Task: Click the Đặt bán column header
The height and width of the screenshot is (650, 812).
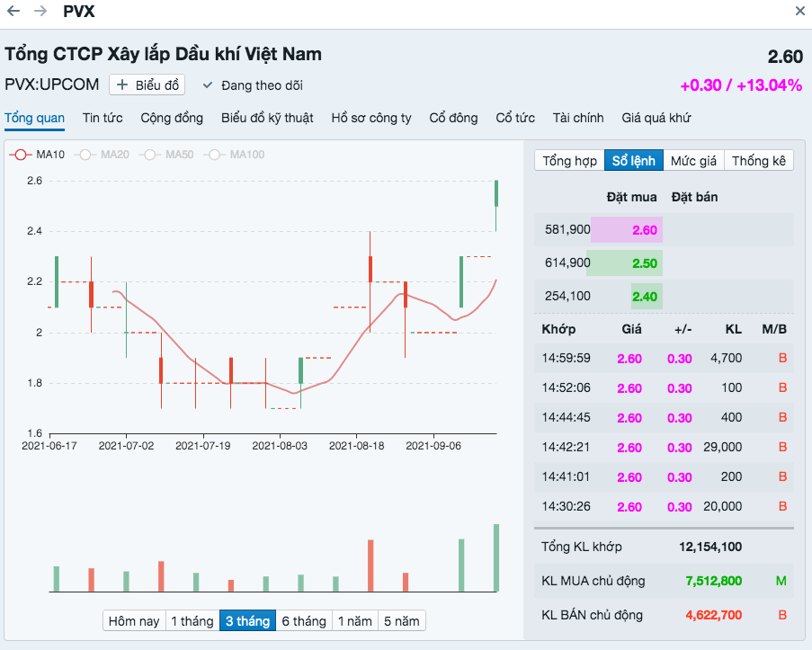Action: (x=694, y=197)
